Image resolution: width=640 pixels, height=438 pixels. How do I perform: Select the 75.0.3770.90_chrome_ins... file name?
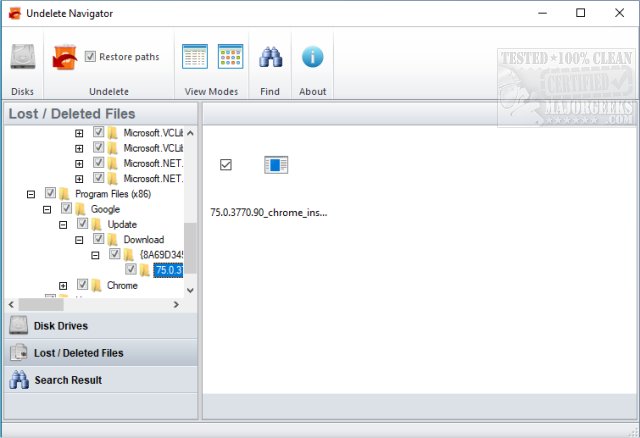(x=269, y=212)
